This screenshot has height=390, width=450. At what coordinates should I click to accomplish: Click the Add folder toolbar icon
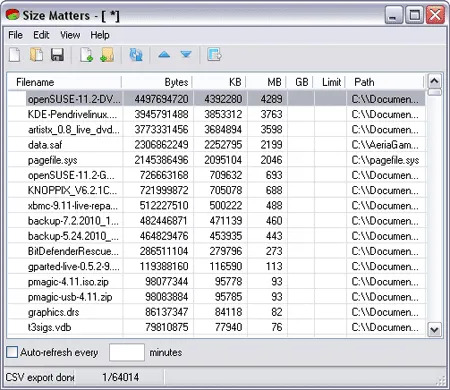[107, 55]
